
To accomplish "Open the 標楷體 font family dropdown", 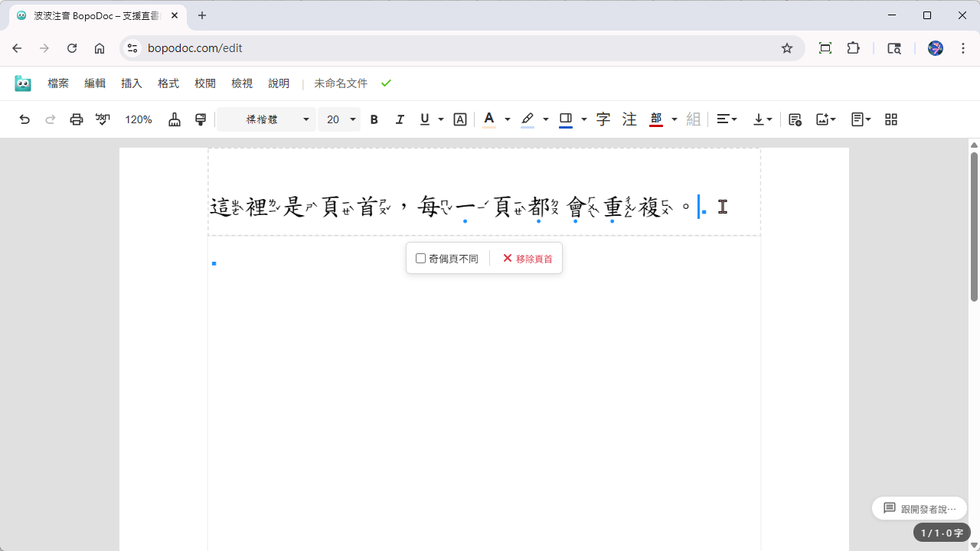I will (x=266, y=119).
